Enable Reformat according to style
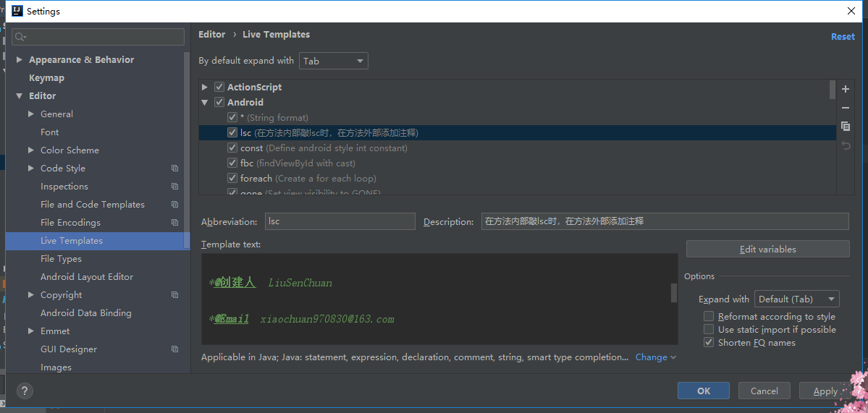The height and width of the screenshot is (413, 868). (x=709, y=316)
